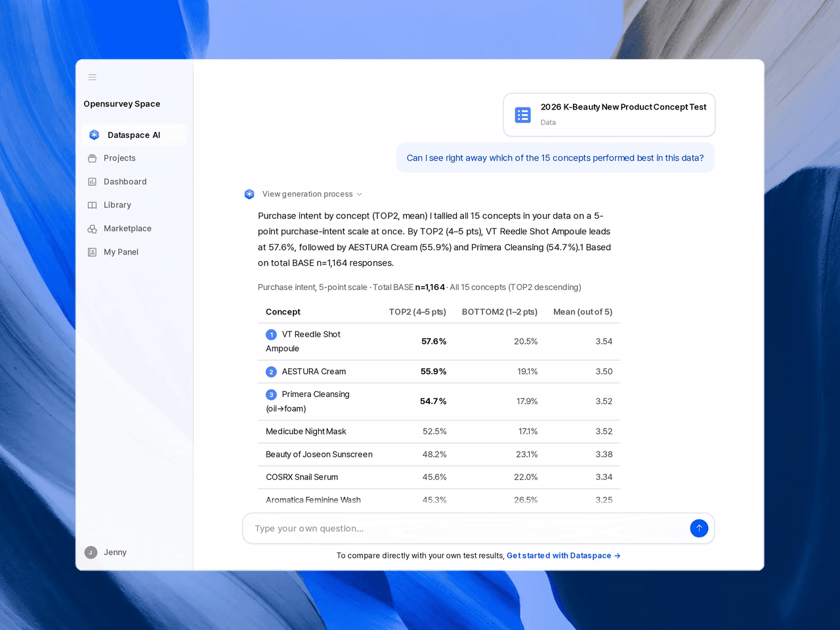840x630 pixels.
Task: Open Dataspace AI in the sidebar
Action: 135,135
